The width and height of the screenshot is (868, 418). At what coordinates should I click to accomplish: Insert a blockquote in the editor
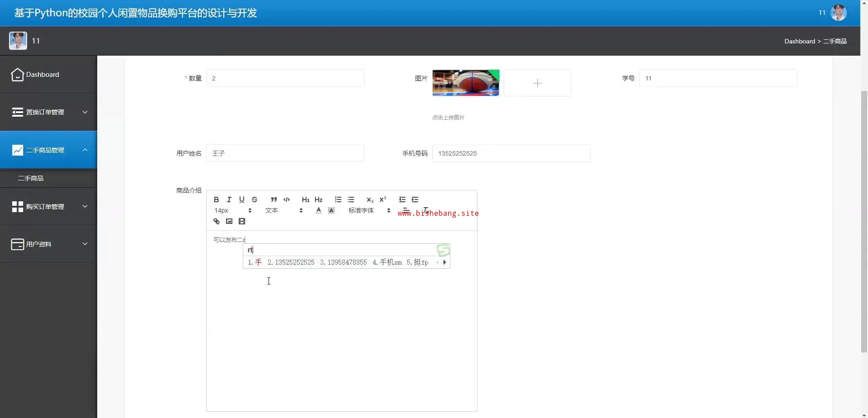pyautogui.click(x=274, y=199)
